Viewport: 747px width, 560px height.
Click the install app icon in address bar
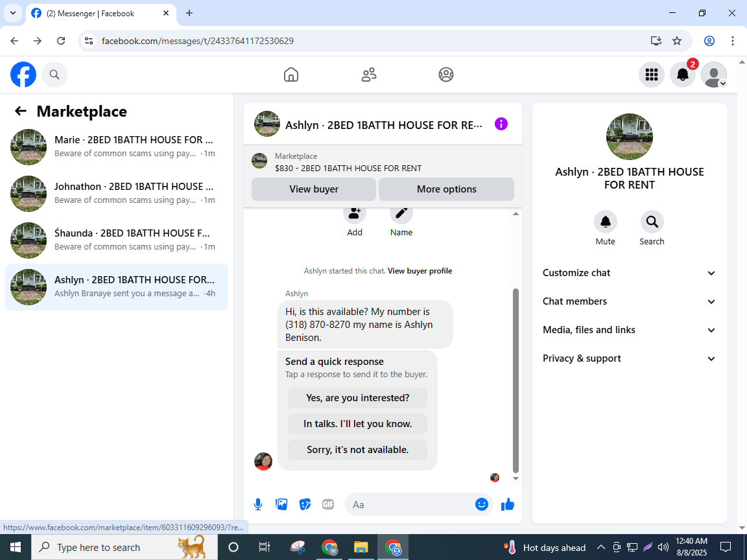pyautogui.click(x=656, y=41)
